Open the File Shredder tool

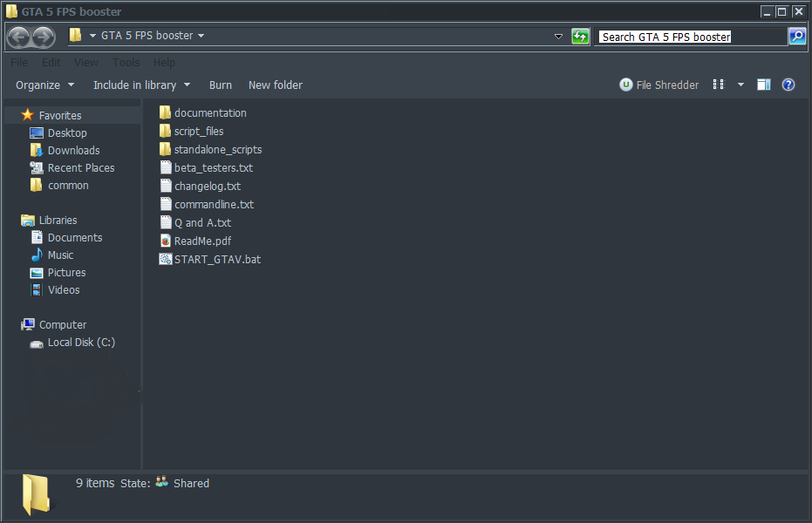point(658,85)
